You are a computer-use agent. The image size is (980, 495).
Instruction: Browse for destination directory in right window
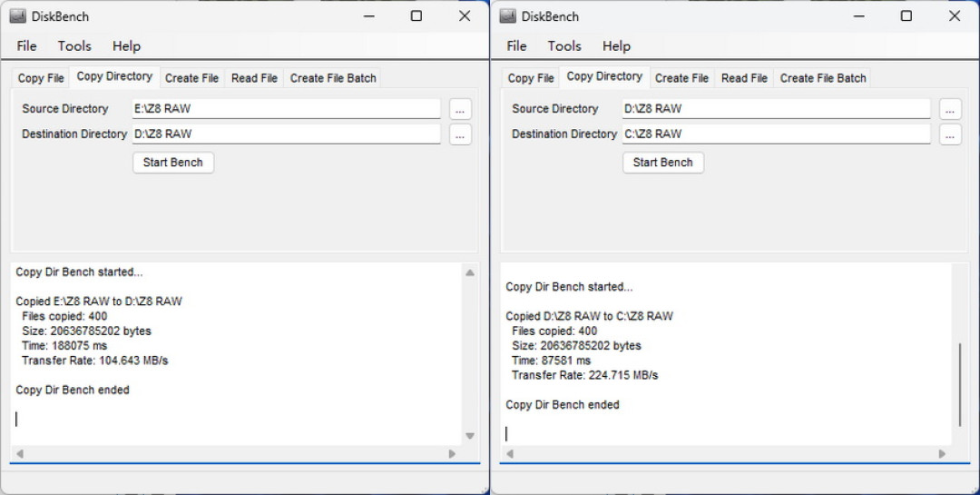pos(950,134)
